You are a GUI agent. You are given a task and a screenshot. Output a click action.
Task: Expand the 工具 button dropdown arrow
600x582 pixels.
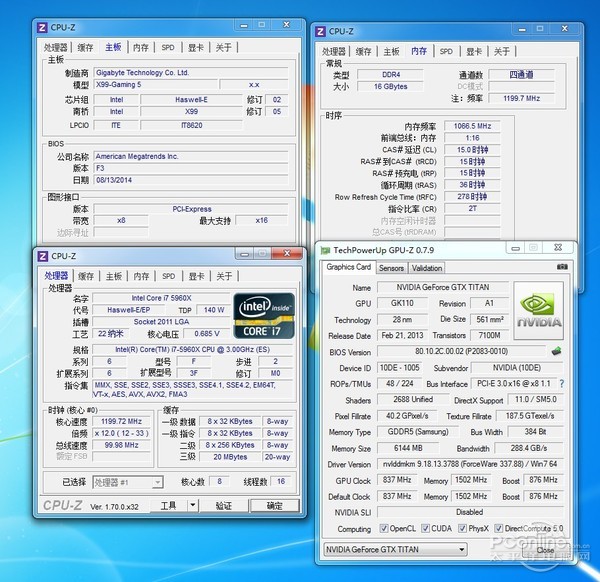coord(193,505)
